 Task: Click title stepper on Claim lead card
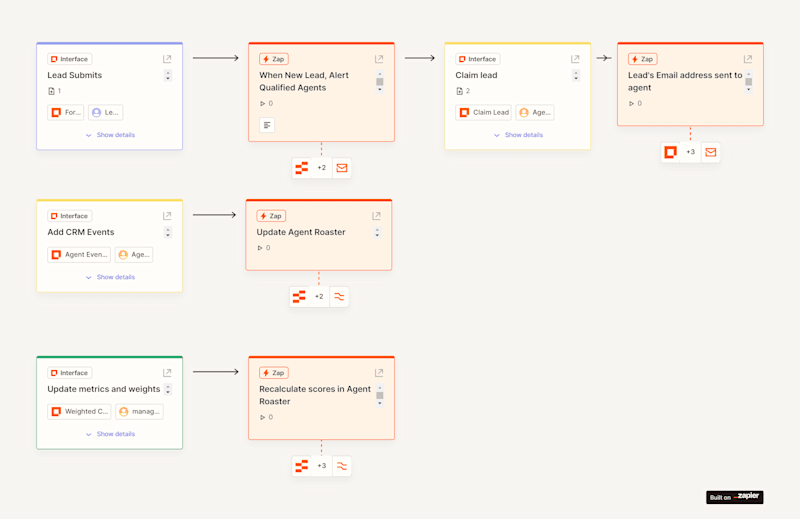tap(576, 76)
